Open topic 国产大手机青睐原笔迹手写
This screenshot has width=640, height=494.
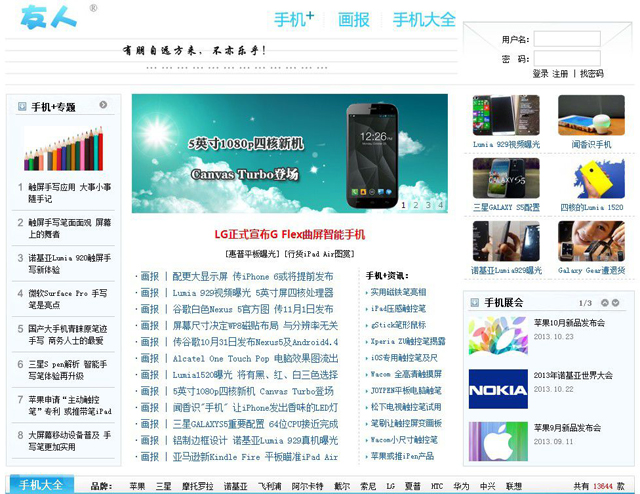coord(68,334)
